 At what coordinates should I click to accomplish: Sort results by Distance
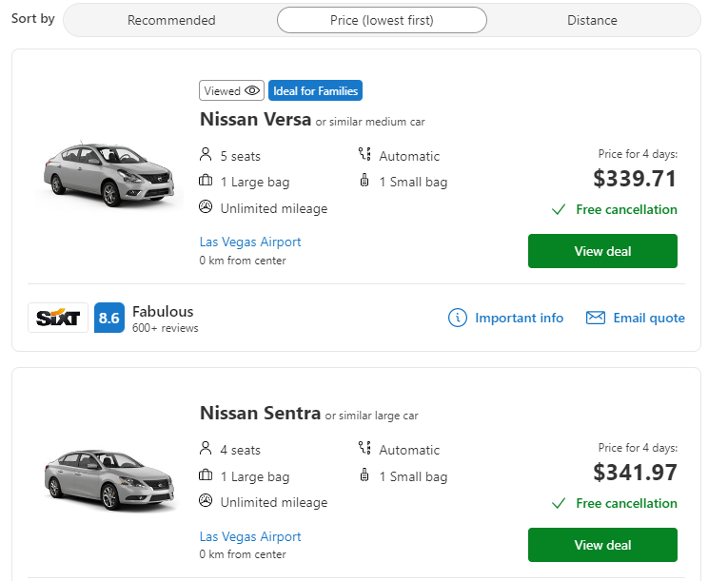coord(592,20)
